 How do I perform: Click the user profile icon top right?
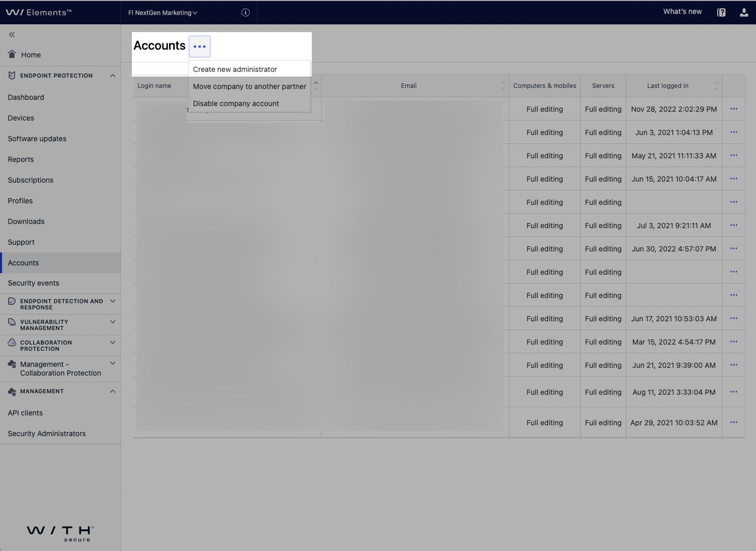click(744, 12)
